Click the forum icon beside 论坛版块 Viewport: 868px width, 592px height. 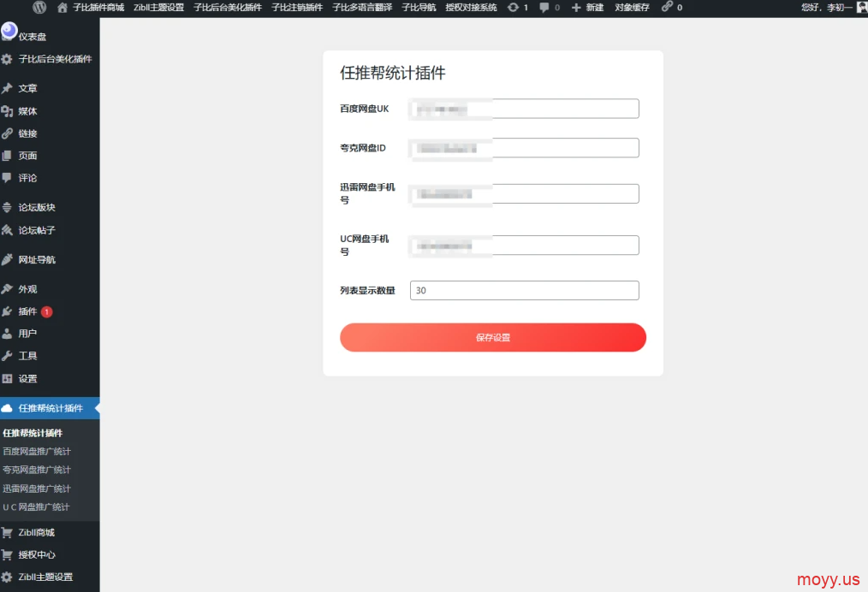[7, 208]
